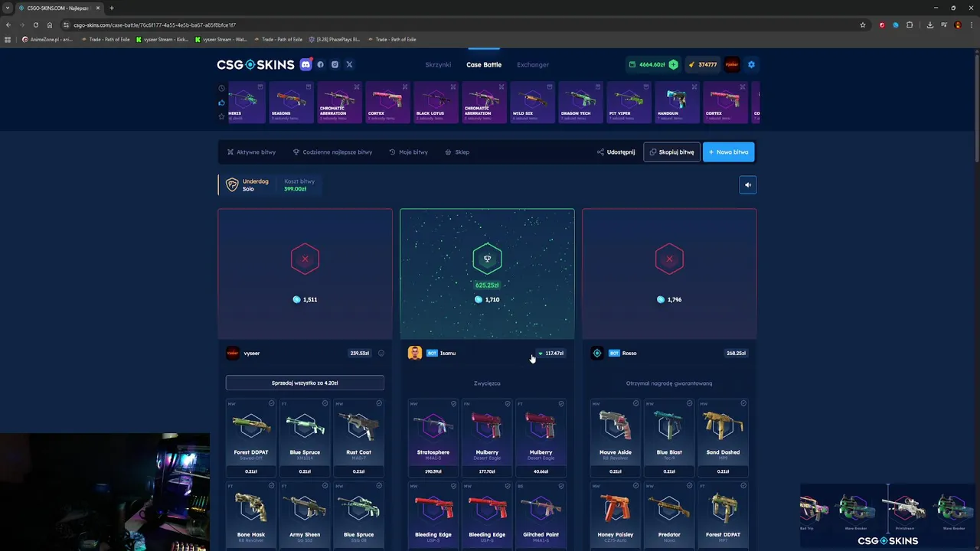Open the Case Battle tab
This screenshot has width=980, height=551.
click(484, 64)
